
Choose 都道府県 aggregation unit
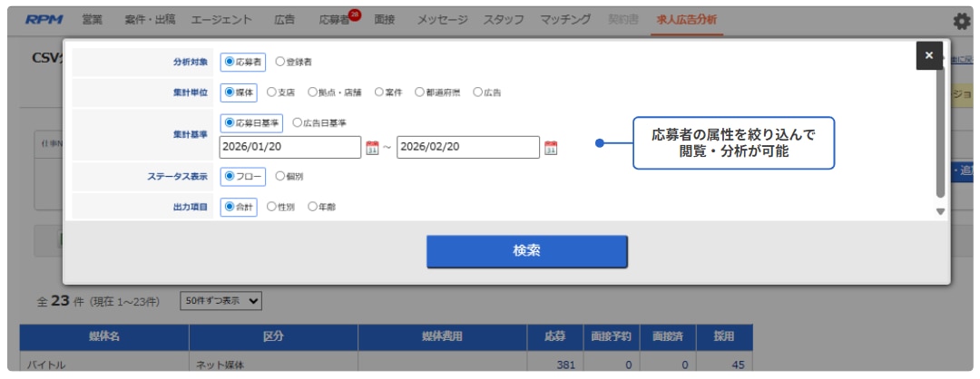tap(437, 92)
